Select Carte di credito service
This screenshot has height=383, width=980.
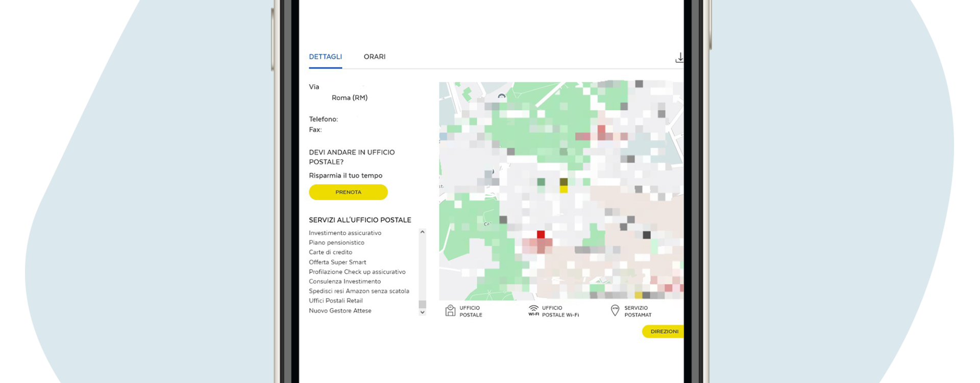pos(330,252)
